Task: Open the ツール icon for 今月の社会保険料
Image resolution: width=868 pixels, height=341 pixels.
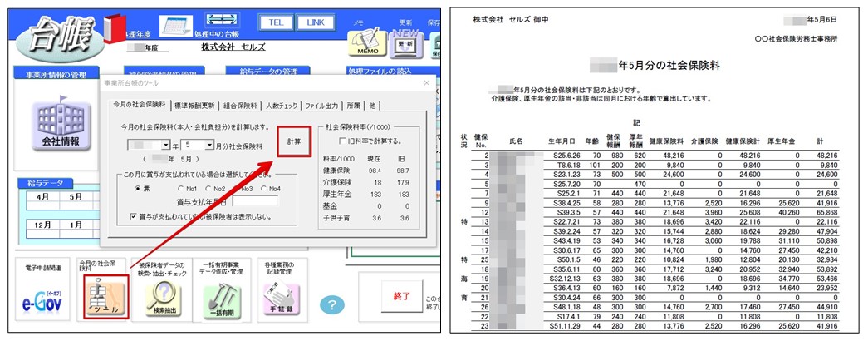Action: click(106, 297)
